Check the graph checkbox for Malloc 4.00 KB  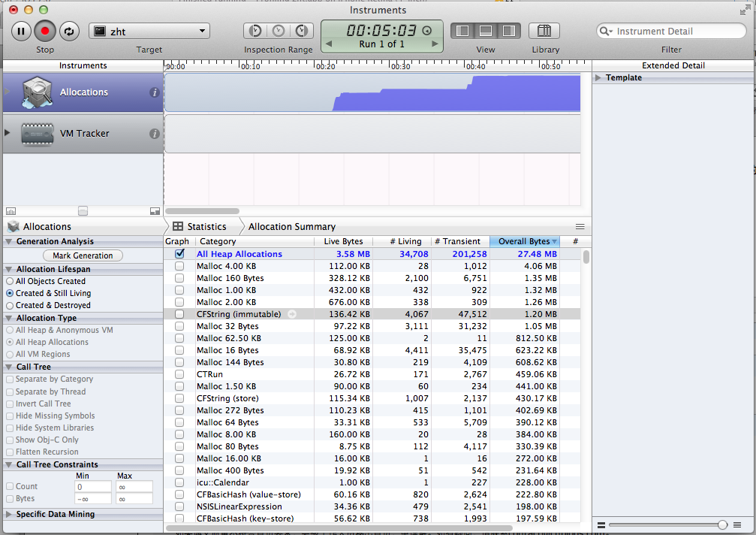[x=179, y=266]
